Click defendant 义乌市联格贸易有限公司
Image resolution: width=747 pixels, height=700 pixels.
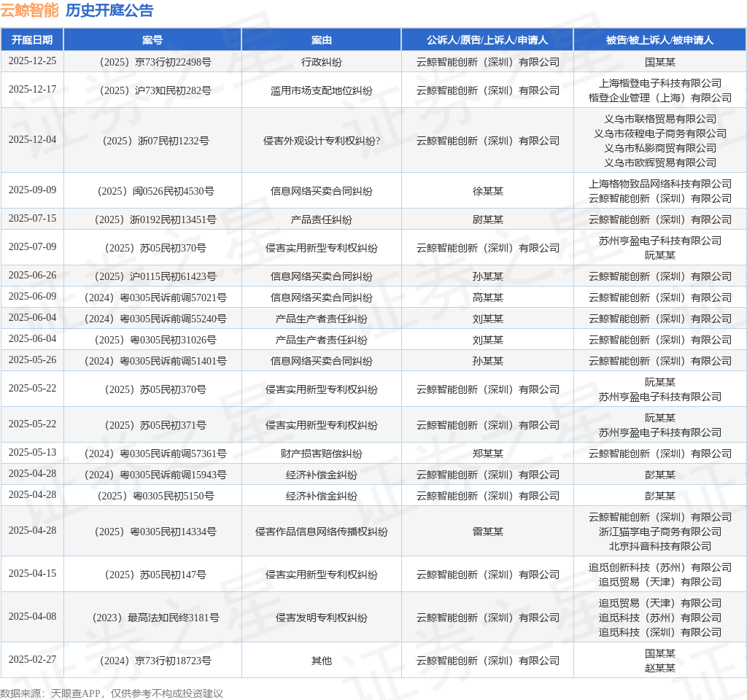pos(659,119)
